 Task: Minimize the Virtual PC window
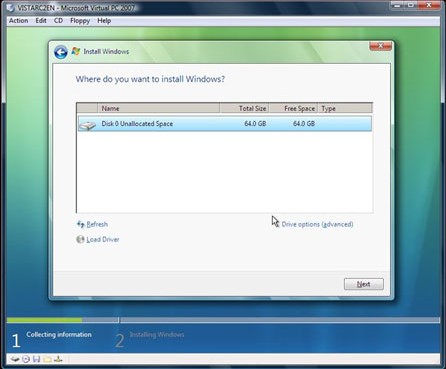pos(397,5)
